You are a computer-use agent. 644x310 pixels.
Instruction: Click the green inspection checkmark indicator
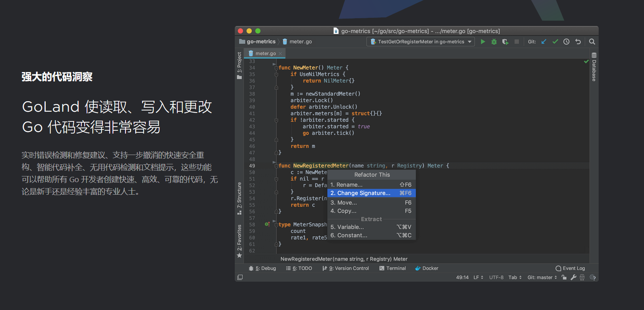(x=586, y=62)
